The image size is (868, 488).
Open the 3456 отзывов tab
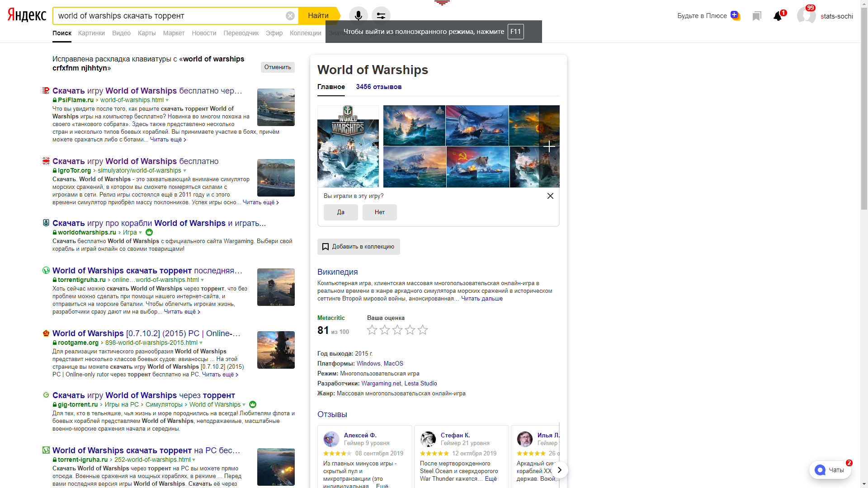click(379, 87)
